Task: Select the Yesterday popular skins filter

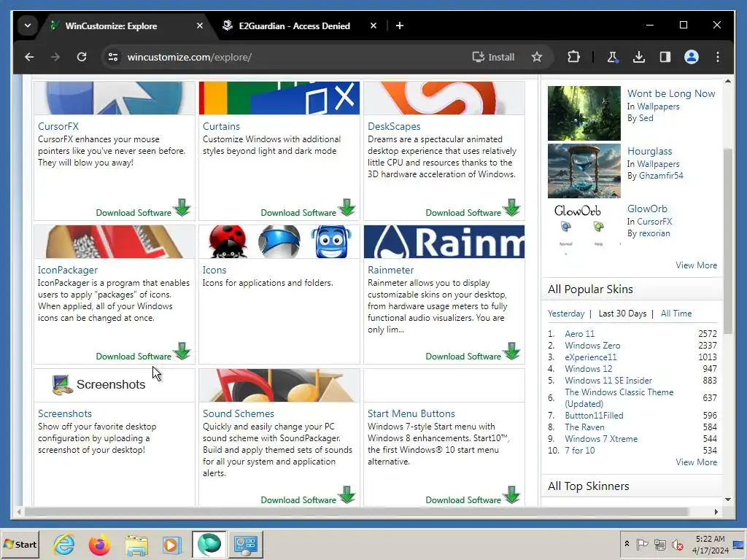Action: click(x=566, y=314)
